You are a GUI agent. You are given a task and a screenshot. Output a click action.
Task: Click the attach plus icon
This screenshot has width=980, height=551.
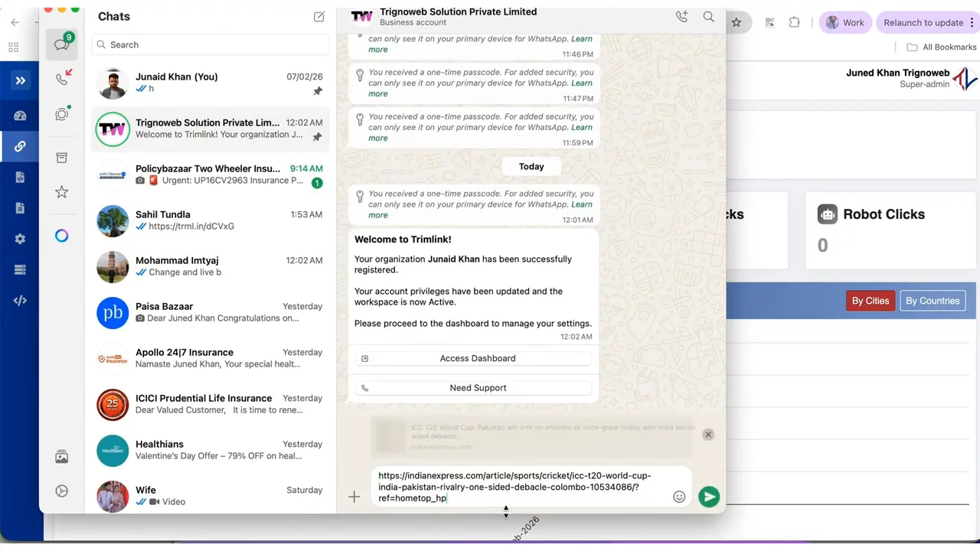pos(354,497)
